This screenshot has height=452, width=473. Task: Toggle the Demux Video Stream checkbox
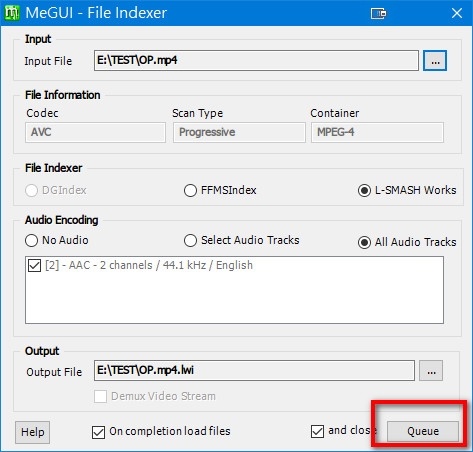[100, 397]
